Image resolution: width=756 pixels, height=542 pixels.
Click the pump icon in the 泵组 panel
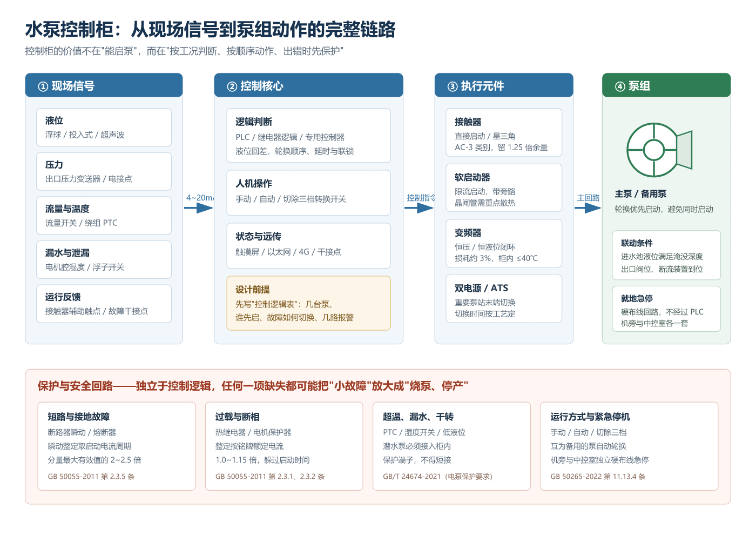659,150
